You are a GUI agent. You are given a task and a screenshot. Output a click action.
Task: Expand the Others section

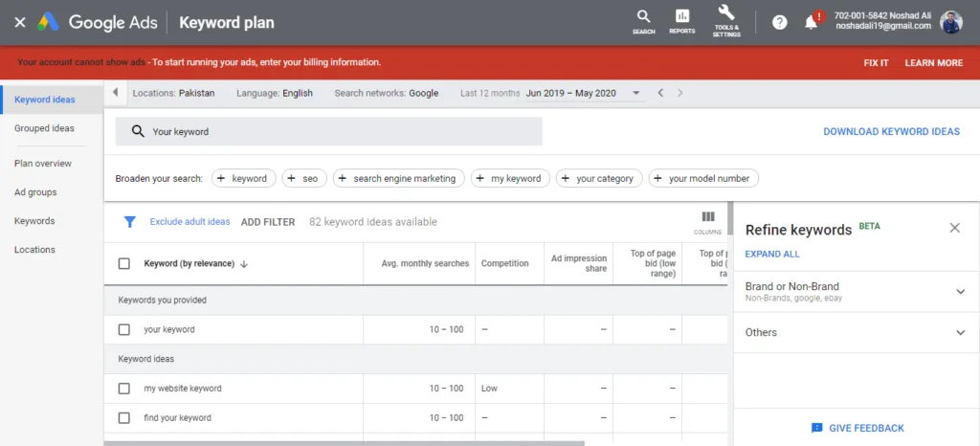(961, 332)
